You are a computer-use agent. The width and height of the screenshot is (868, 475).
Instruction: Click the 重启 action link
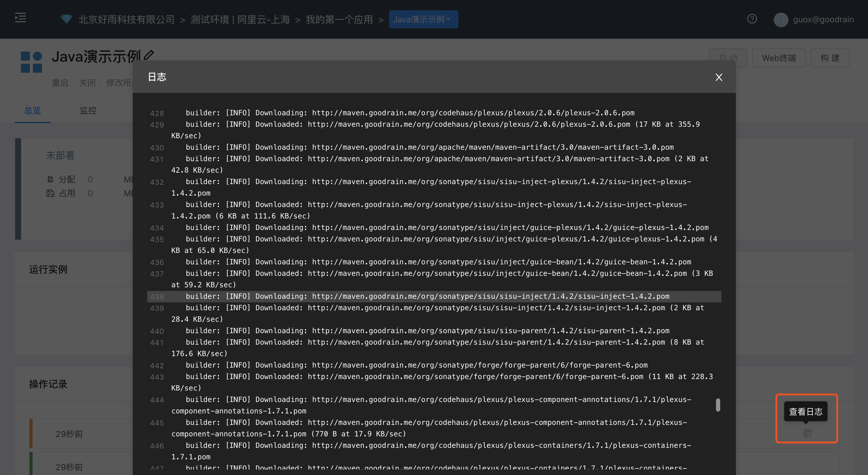pyautogui.click(x=60, y=83)
